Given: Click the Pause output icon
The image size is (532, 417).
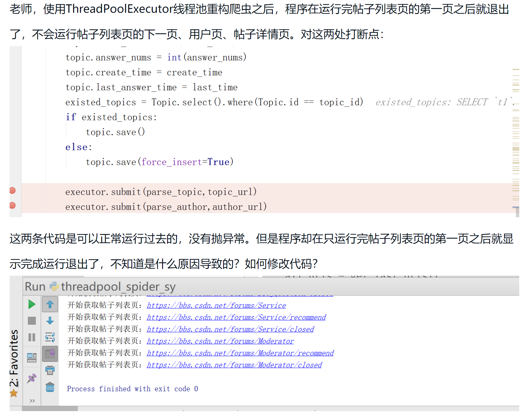Looking at the screenshot, I should [x=32, y=337].
